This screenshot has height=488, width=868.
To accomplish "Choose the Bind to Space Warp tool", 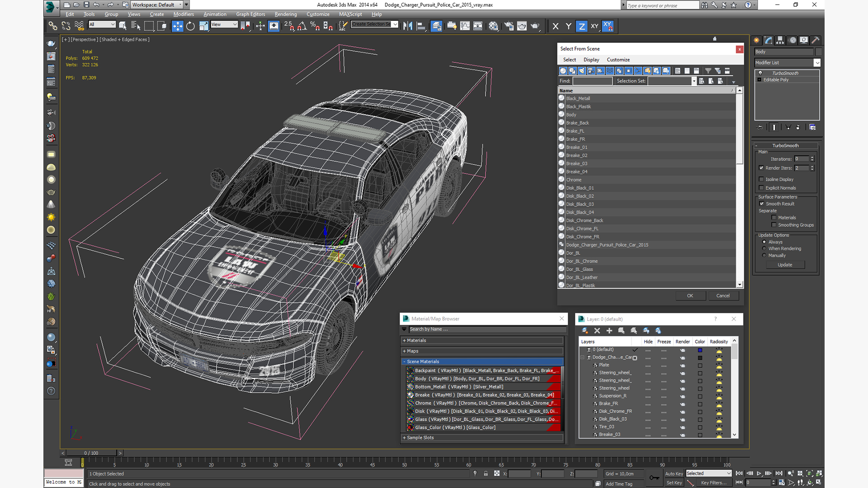I will click(79, 26).
